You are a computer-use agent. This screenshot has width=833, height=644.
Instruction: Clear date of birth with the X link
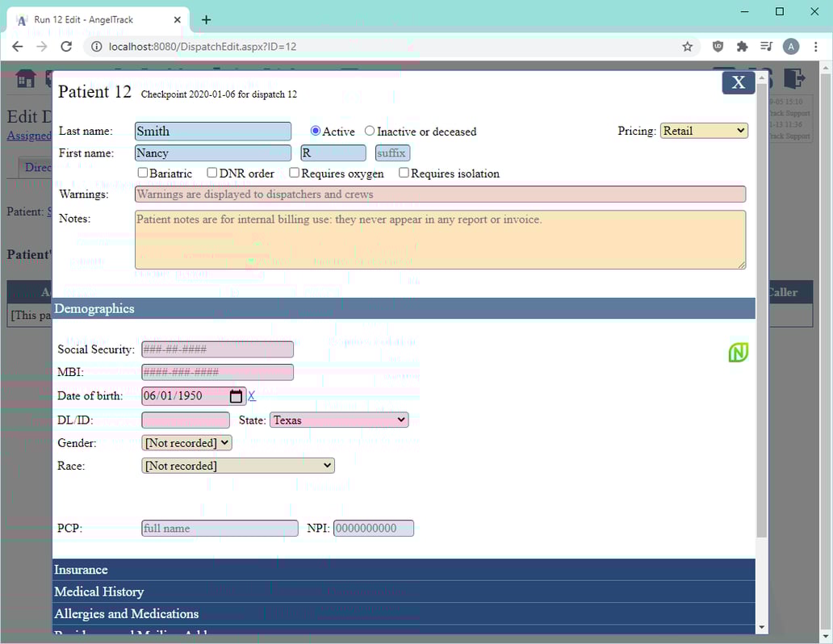(251, 395)
